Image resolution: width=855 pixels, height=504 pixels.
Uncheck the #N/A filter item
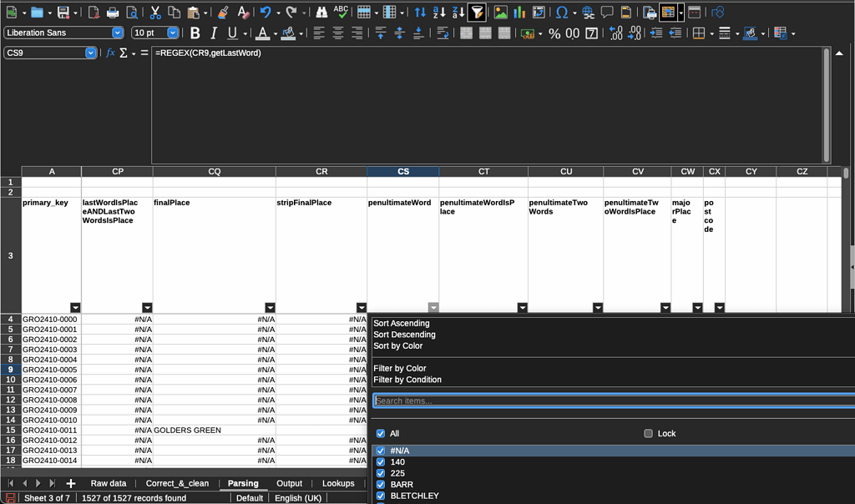(x=380, y=451)
